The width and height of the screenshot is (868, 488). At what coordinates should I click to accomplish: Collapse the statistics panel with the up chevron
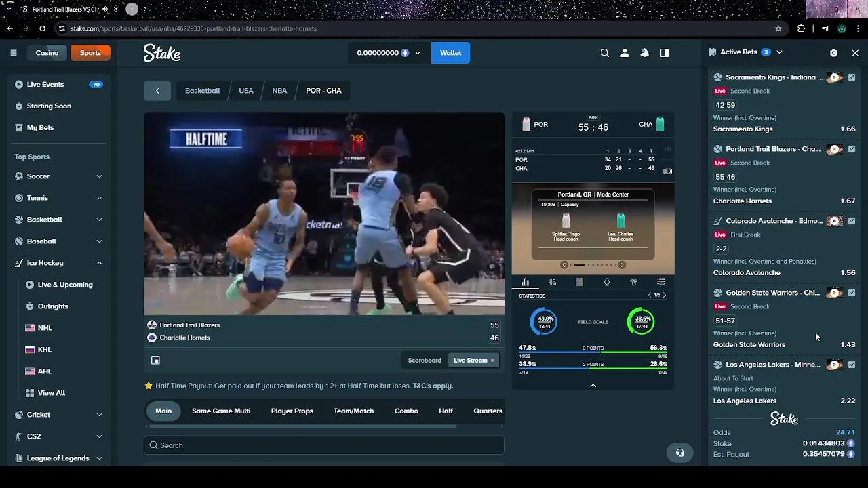click(x=593, y=386)
